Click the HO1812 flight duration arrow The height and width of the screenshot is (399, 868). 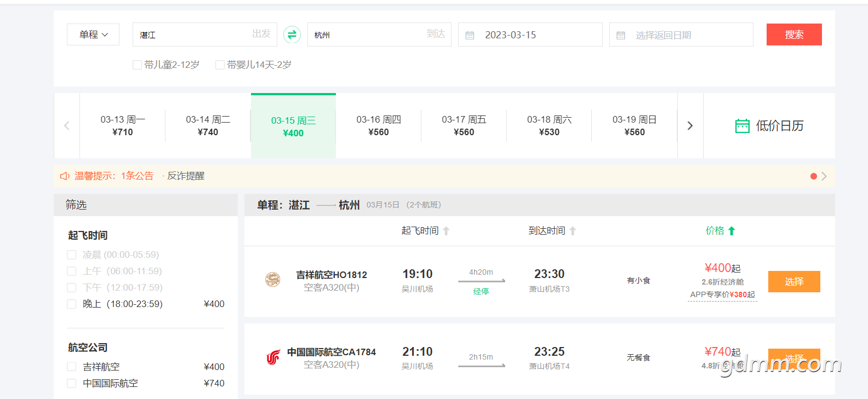coord(481,281)
